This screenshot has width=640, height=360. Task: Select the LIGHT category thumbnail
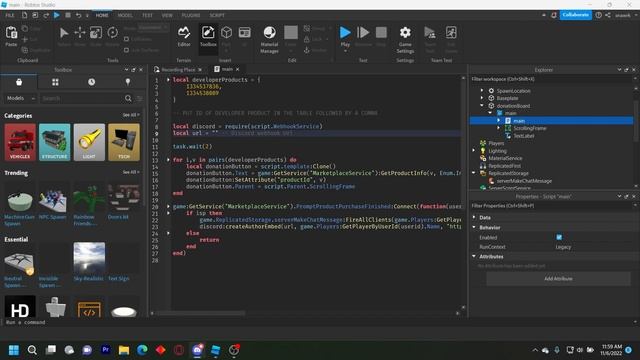89,142
